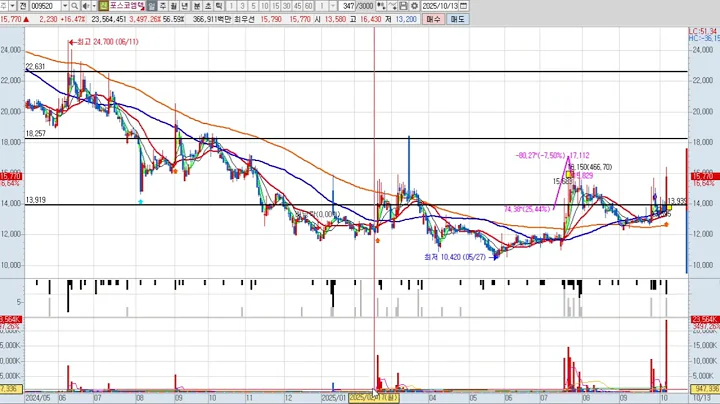Screen dimensions: 720x404
Task: Choose the 15 interval button
Action: pos(276,6)
